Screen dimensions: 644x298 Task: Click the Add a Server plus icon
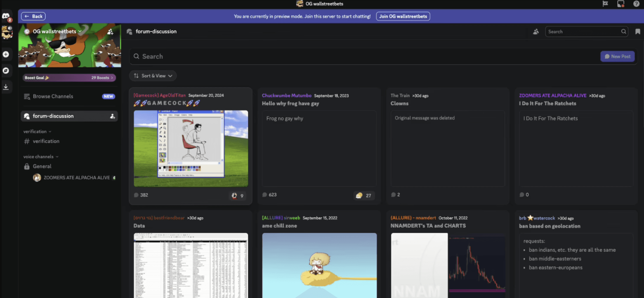click(6, 54)
